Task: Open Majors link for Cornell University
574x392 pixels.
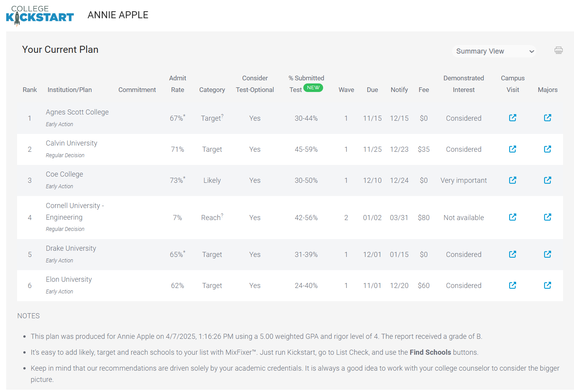Action: tap(548, 217)
